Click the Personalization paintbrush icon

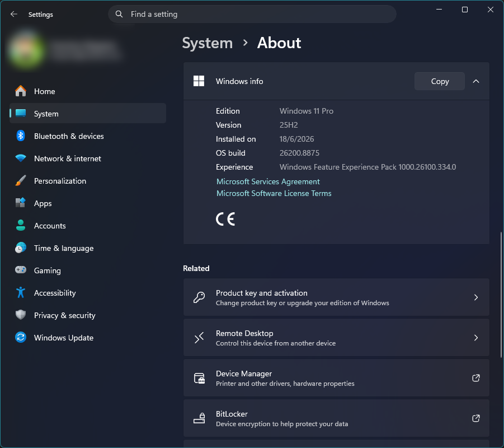point(21,180)
